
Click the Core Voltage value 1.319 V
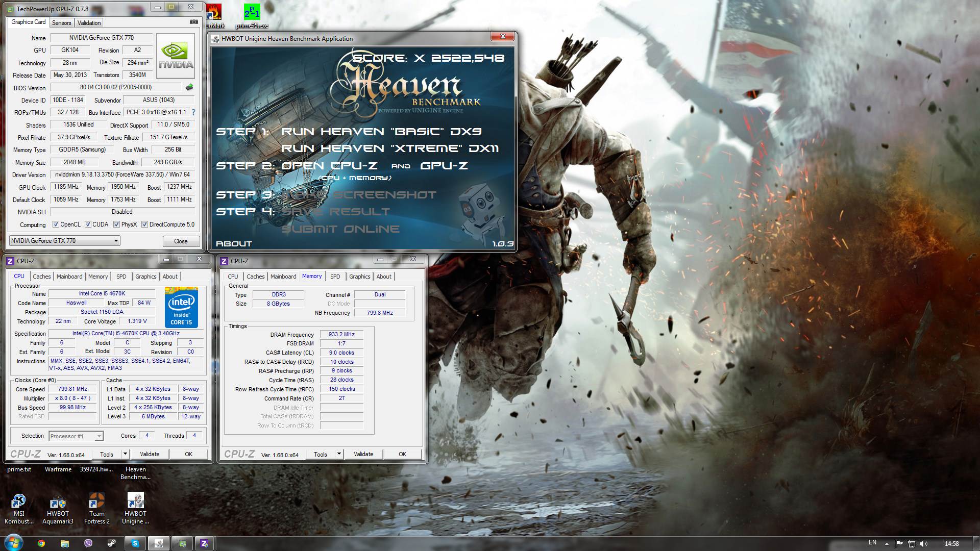pyautogui.click(x=137, y=321)
